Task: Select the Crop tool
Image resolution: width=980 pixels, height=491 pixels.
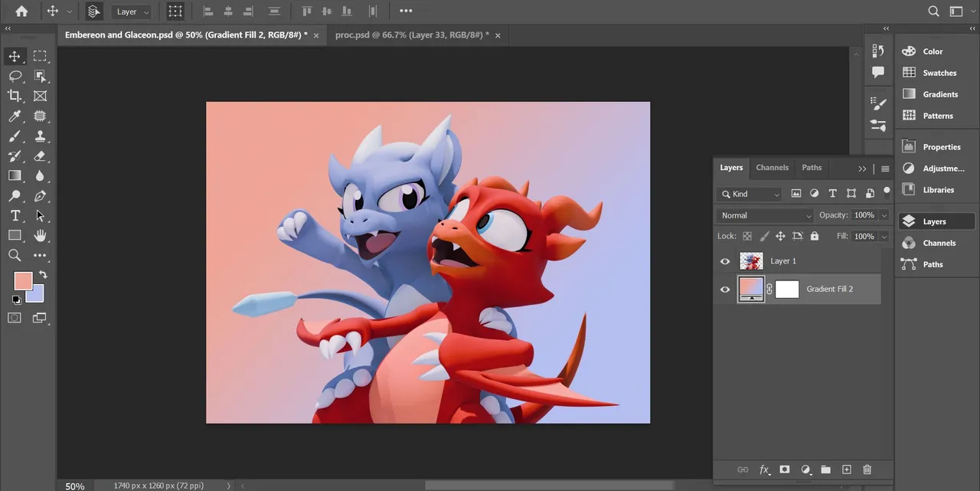Action: coord(15,96)
